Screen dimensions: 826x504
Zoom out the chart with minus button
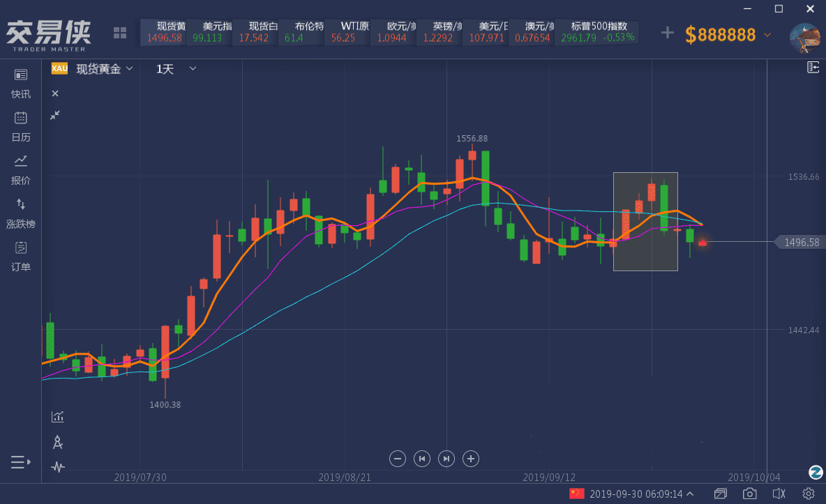(x=398, y=459)
